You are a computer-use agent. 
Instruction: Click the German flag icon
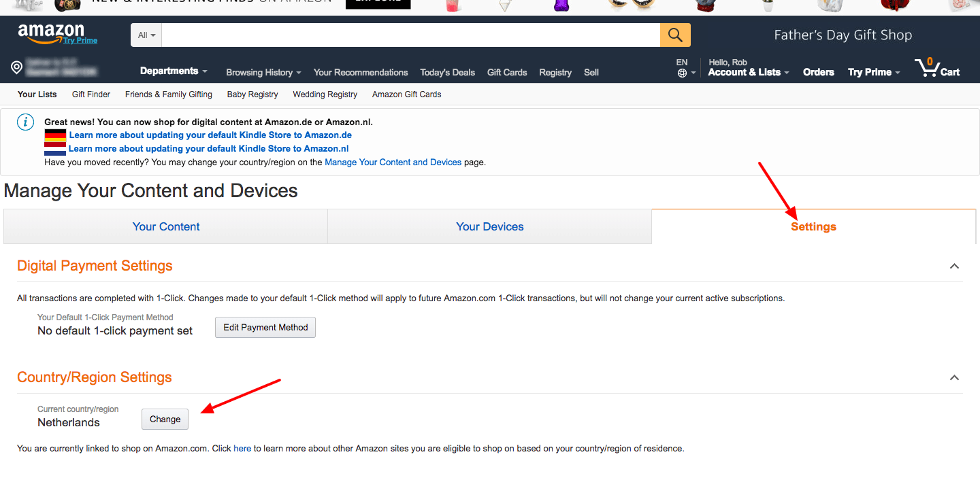click(55, 135)
